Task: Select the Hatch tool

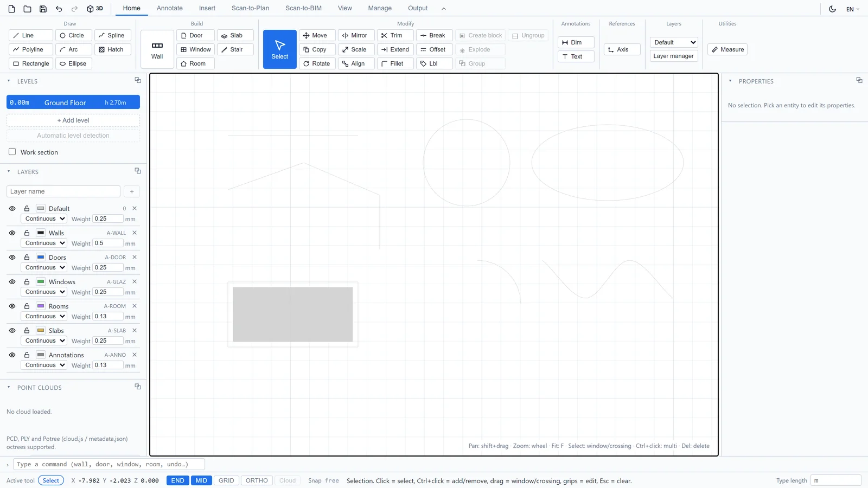Action: pyautogui.click(x=113, y=49)
